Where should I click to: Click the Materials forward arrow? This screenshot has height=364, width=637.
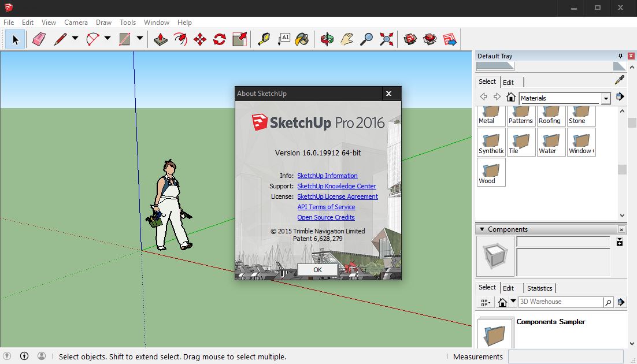point(497,96)
